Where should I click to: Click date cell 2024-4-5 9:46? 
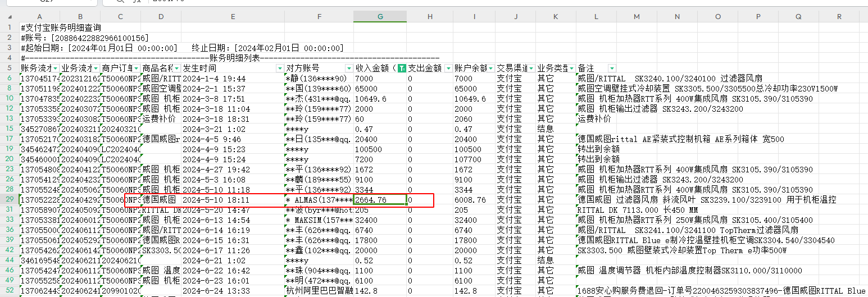233,139
